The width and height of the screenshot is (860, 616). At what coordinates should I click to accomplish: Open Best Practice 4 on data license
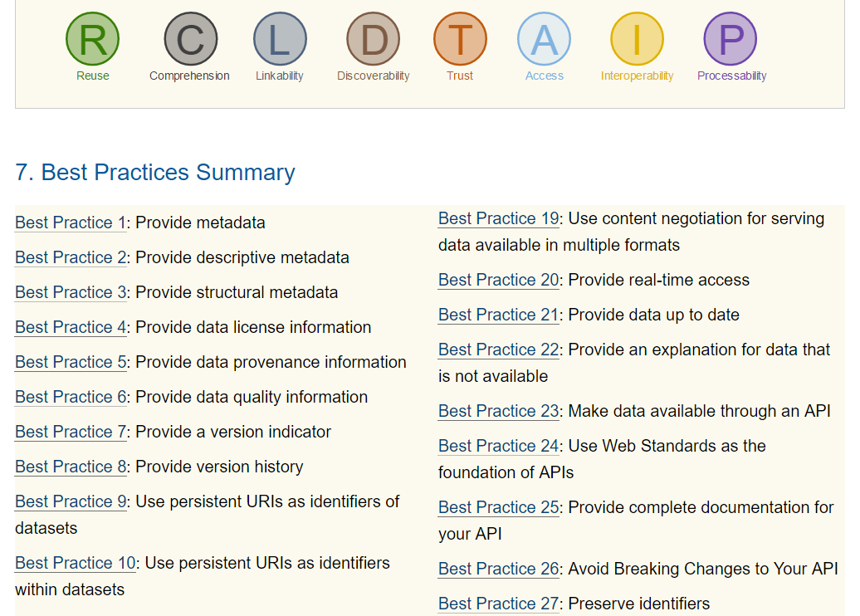tap(71, 327)
